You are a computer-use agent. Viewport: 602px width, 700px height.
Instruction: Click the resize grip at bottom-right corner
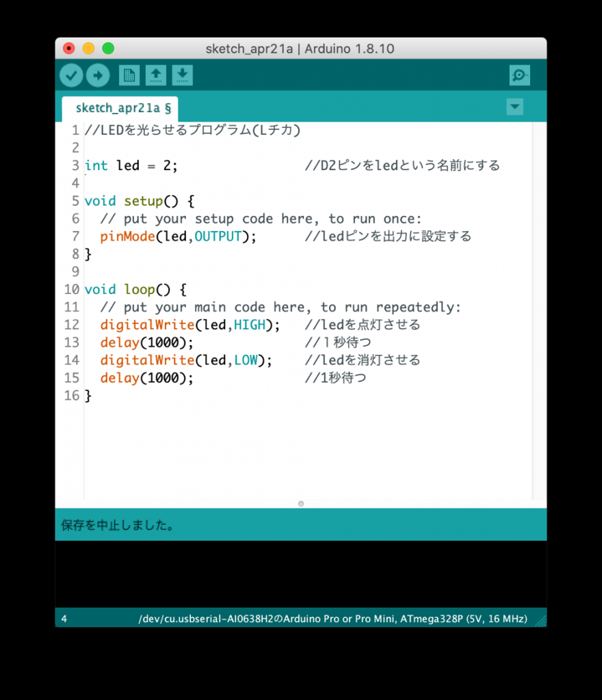pos(541,621)
